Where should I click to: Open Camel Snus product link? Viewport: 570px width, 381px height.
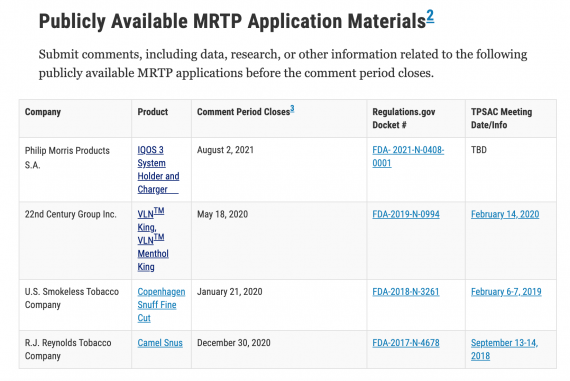[x=160, y=343]
